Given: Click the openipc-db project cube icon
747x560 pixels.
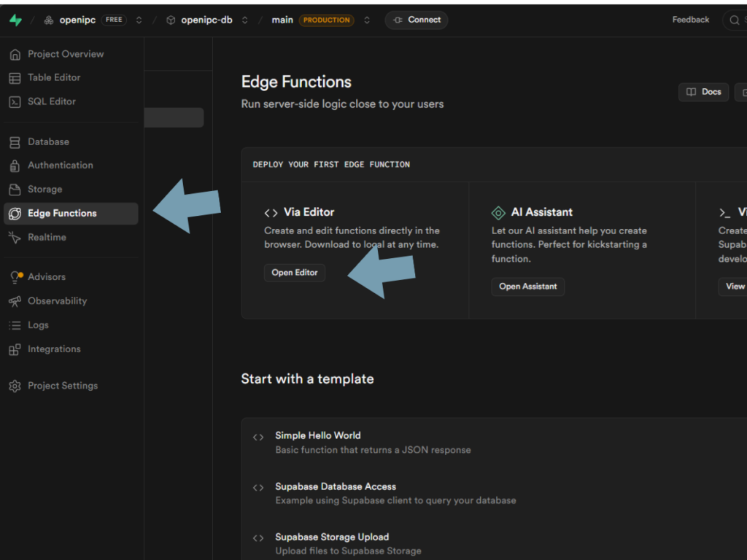Looking at the screenshot, I should tap(171, 20).
